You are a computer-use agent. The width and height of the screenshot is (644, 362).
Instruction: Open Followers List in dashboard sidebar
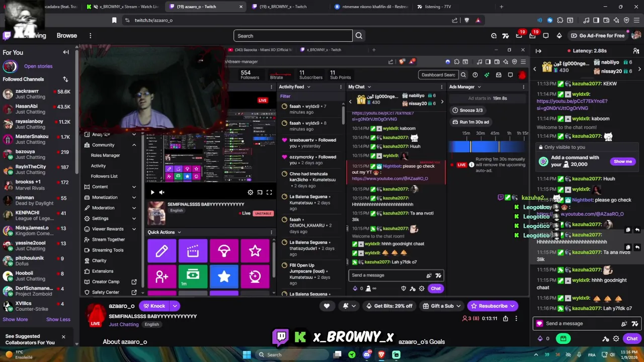[x=104, y=176]
